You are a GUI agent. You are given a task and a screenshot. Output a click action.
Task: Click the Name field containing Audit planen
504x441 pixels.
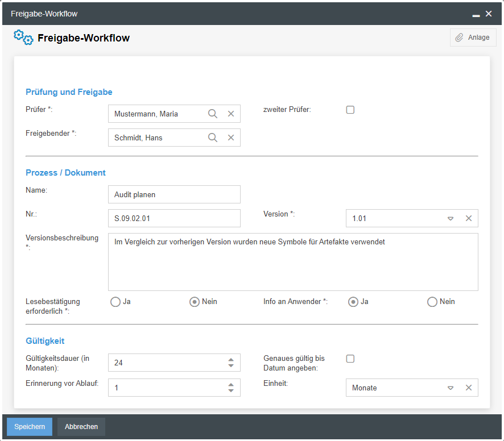coord(174,194)
